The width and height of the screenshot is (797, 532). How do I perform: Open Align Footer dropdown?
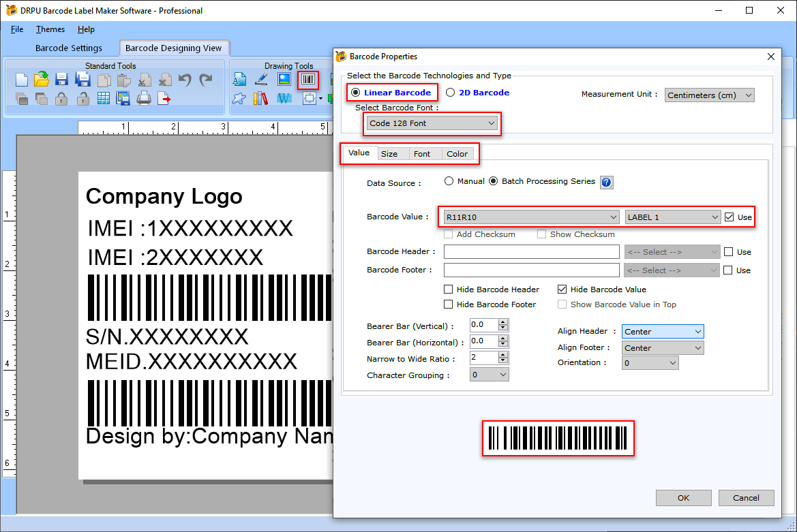[663, 347]
